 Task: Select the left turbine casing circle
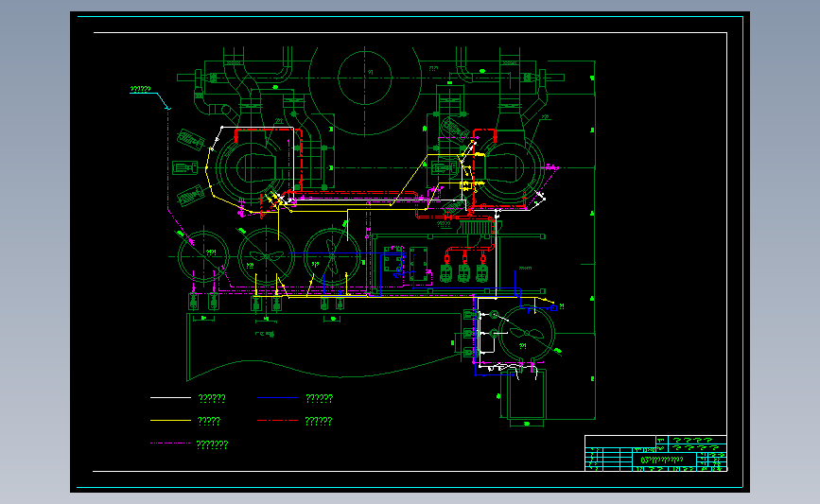coord(253,168)
